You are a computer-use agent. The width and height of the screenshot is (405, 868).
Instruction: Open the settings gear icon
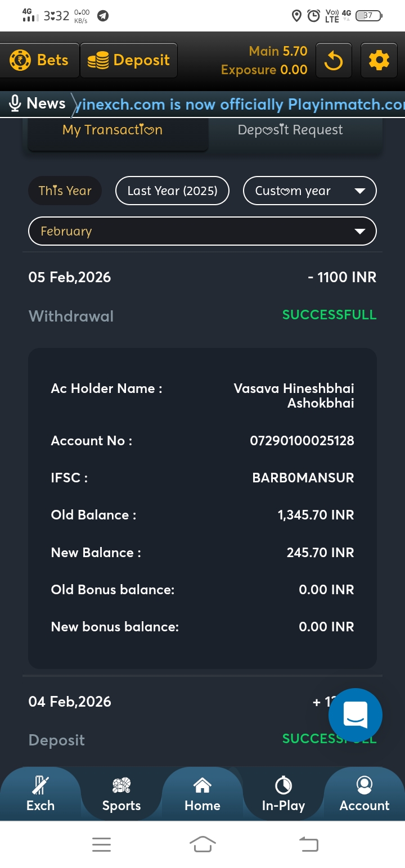coord(379,60)
